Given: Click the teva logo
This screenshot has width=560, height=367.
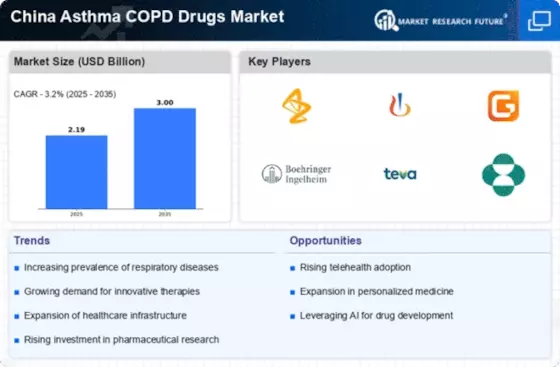Looking at the screenshot, I should (x=400, y=174).
